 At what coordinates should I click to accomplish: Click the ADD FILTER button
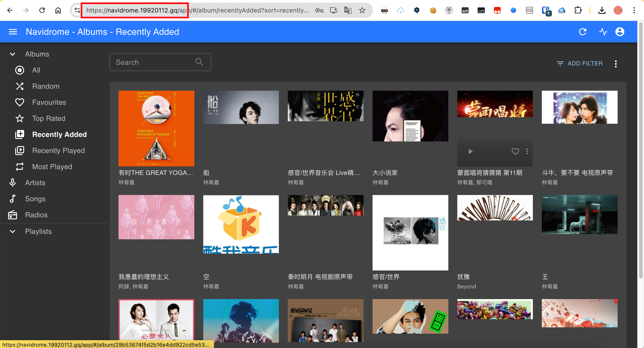[580, 63]
